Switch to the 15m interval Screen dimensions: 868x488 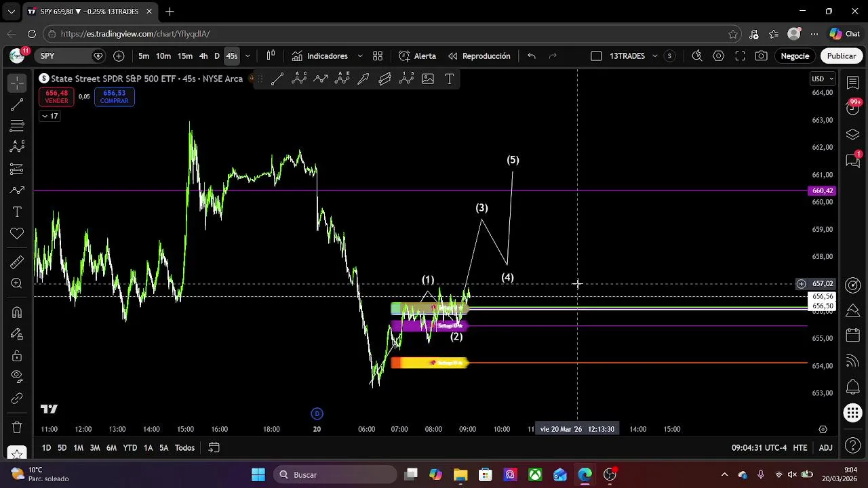pos(185,56)
